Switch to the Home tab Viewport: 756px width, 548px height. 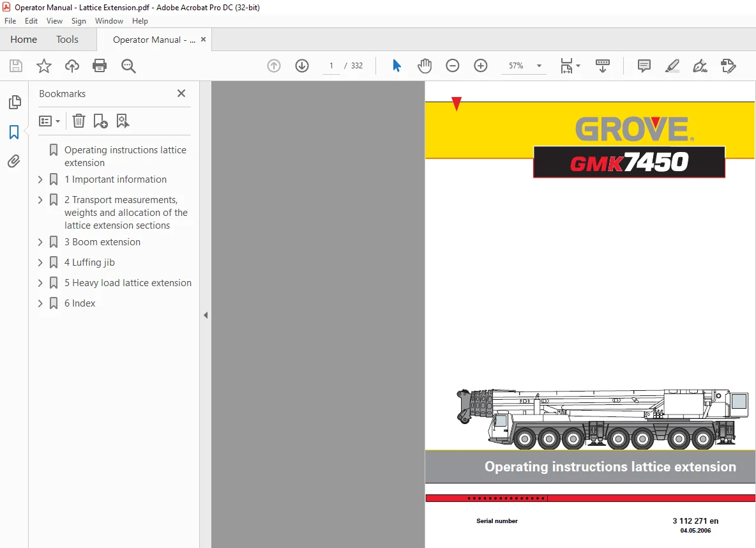click(24, 40)
